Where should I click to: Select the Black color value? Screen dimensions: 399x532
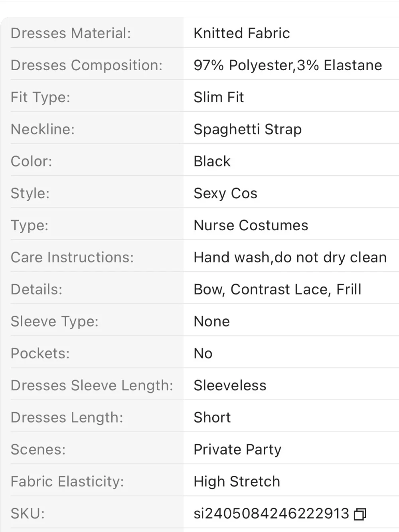tap(212, 161)
